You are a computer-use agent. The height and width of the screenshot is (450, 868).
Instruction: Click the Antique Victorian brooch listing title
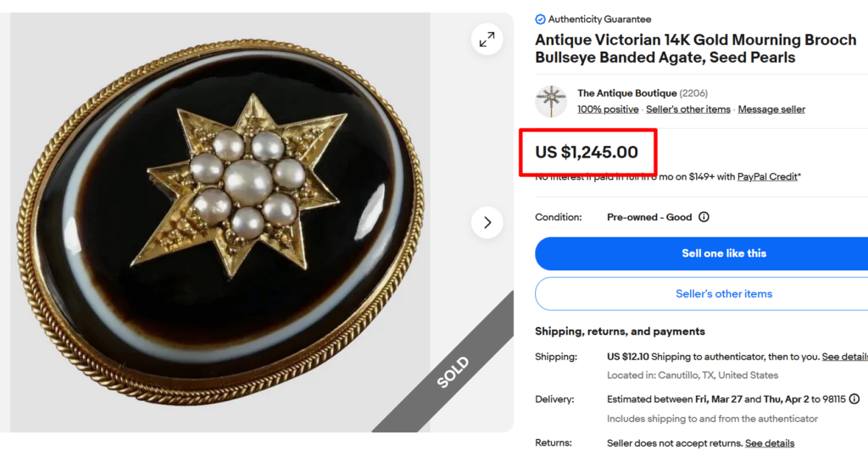click(695, 49)
